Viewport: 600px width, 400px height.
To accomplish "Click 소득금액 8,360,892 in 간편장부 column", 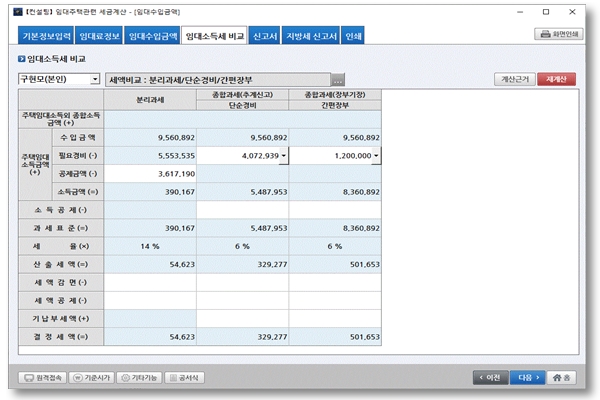I will click(x=335, y=192).
